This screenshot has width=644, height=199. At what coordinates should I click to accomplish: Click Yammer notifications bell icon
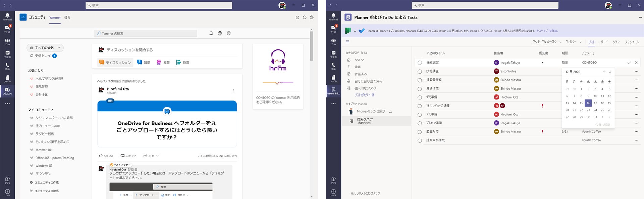coord(211,33)
